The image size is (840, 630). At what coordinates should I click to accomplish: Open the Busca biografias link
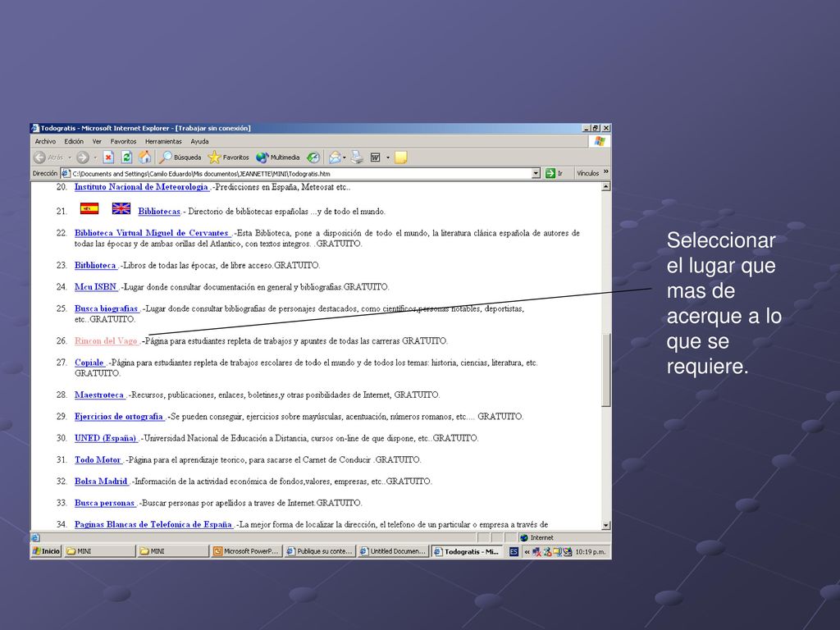coord(107,308)
